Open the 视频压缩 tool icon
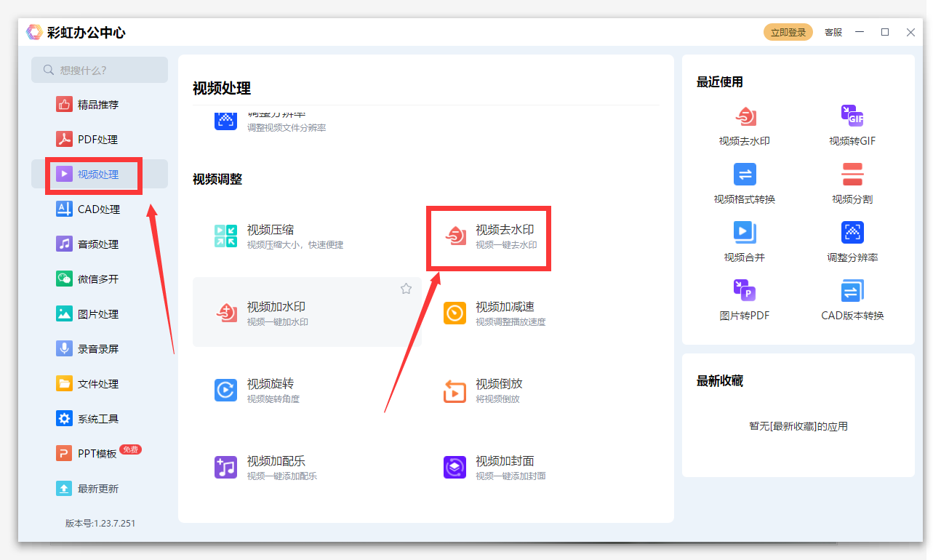The image size is (941, 560). click(225, 236)
